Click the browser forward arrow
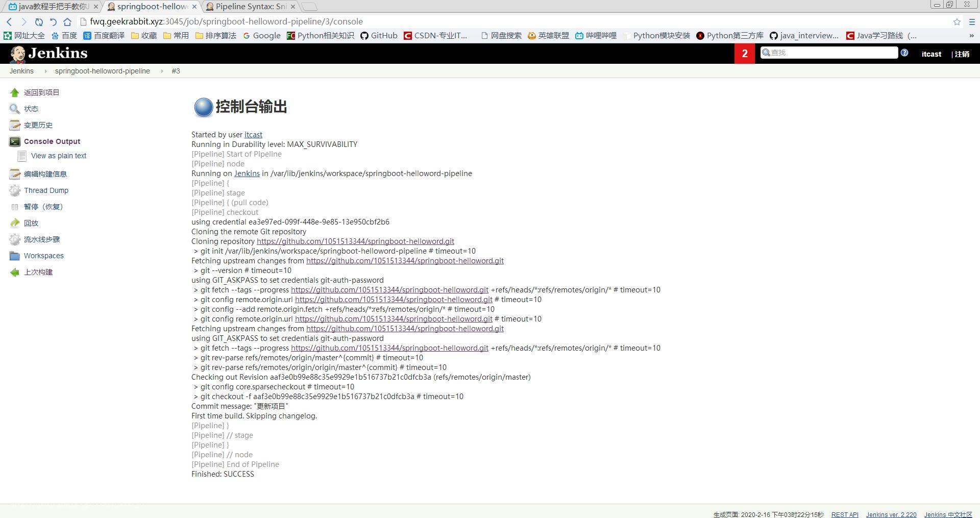The width and height of the screenshot is (980, 518). coord(23,21)
